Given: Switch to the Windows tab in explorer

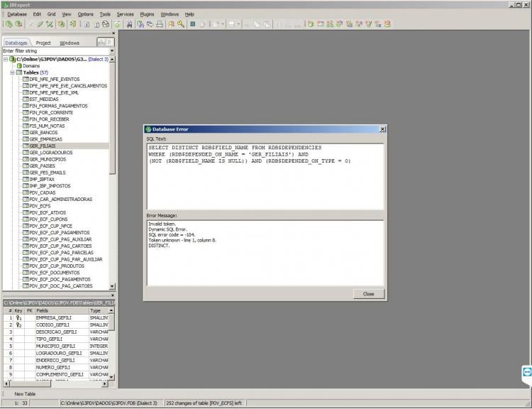Looking at the screenshot, I should click(70, 43).
